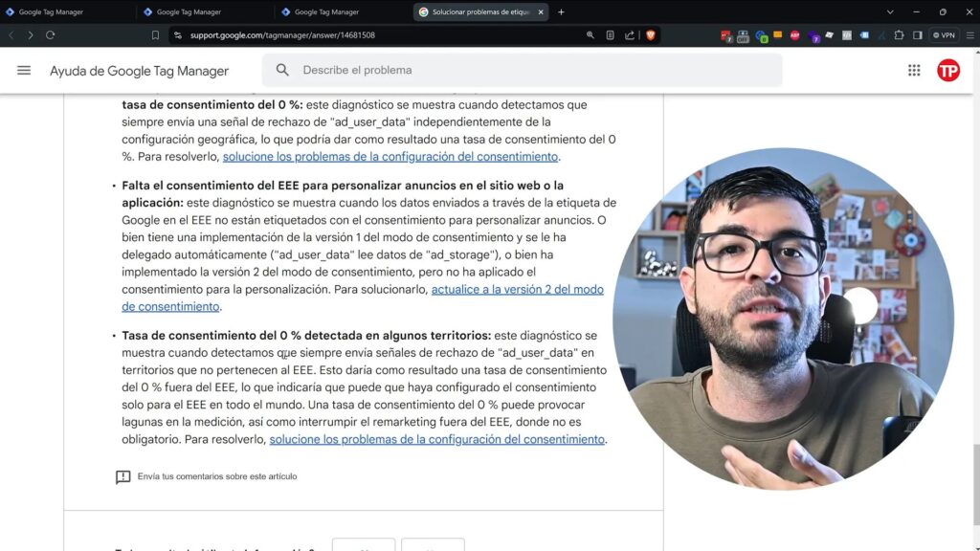Click the VPN button

pyautogui.click(x=944, y=35)
